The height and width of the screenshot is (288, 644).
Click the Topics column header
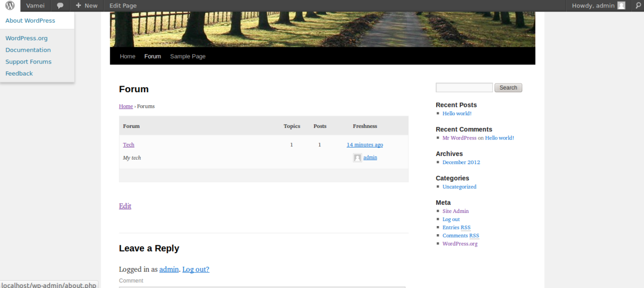coord(292,126)
